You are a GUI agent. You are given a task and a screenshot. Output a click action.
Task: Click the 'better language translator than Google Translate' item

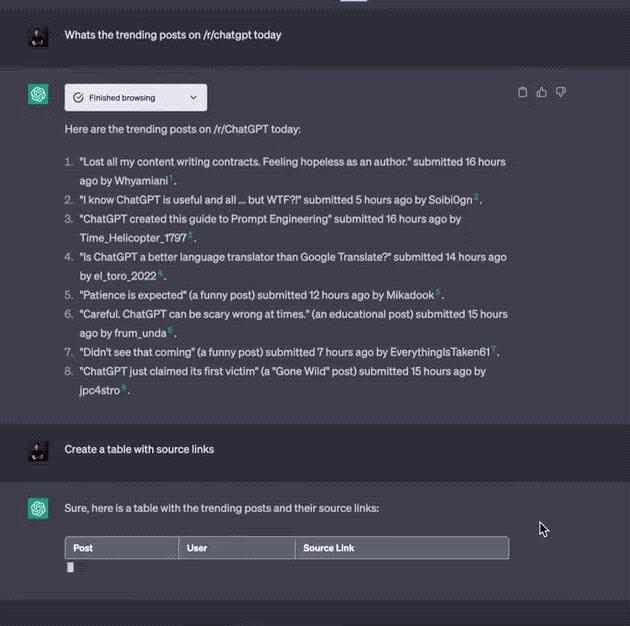click(x=293, y=266)
